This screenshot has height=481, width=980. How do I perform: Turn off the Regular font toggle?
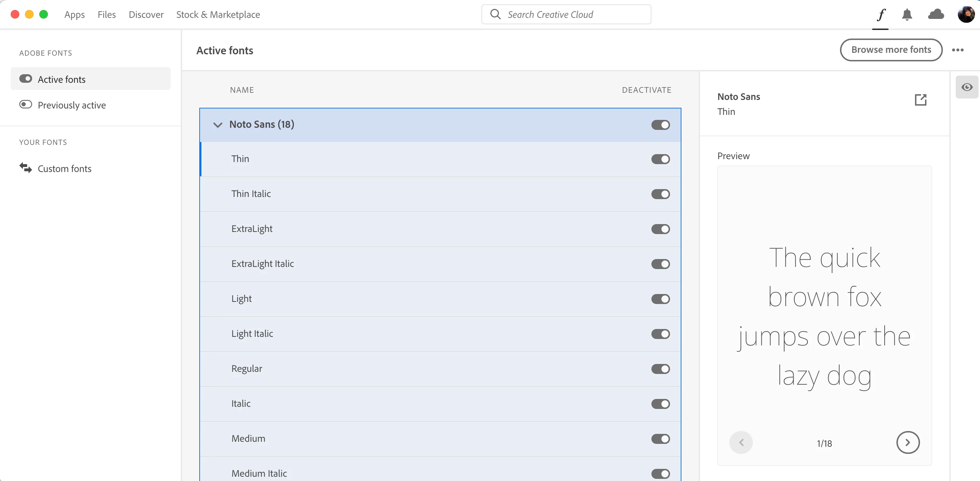coord(660,369)
